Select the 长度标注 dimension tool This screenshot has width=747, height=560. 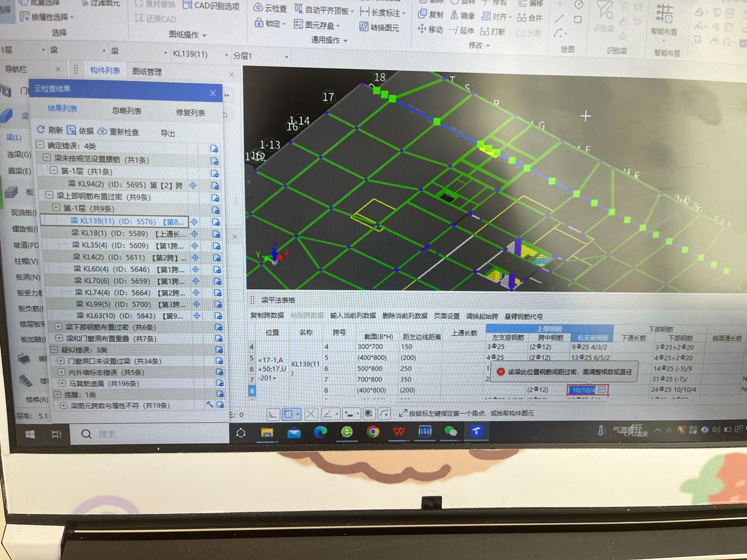[382, 12]
